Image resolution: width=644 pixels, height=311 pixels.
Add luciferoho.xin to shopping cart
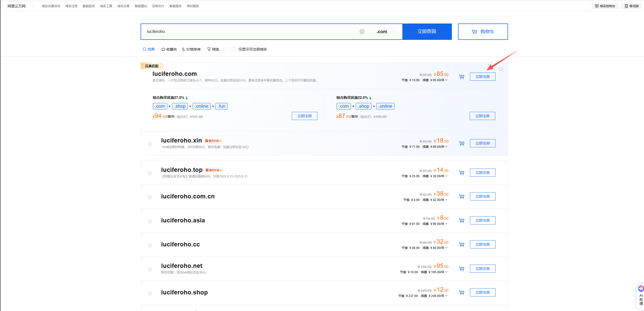[462, 143]
